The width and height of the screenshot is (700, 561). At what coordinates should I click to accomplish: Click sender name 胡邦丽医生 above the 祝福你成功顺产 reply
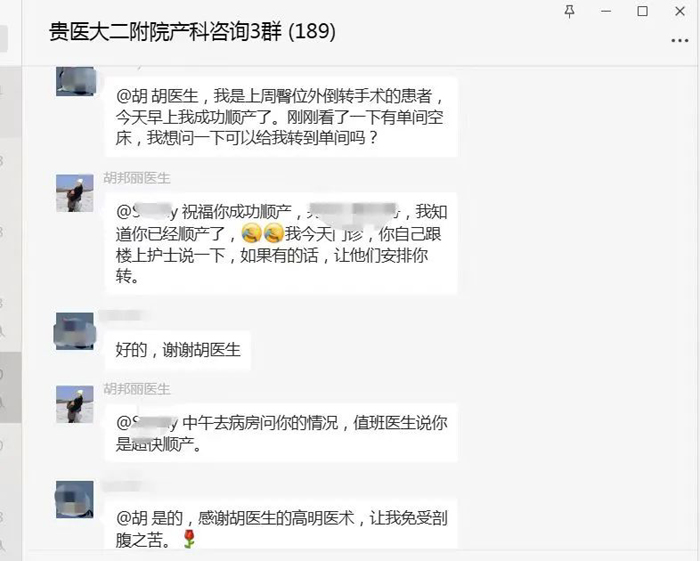[137, 178]
